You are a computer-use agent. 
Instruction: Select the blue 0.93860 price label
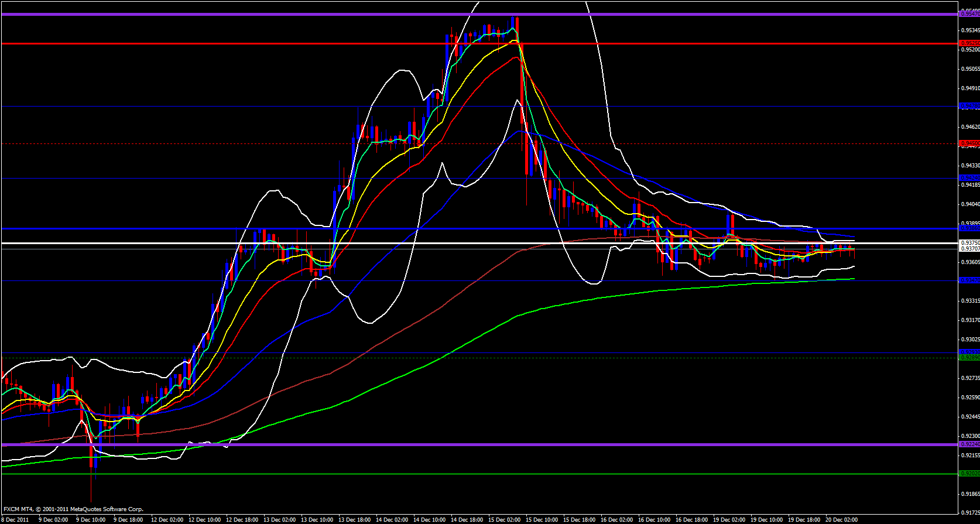pyautogui.click(x=969, y=228)
